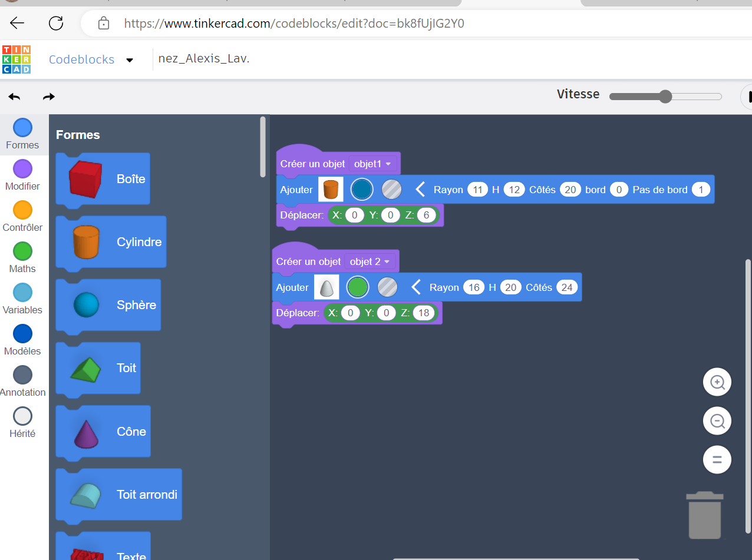The image size is (752, 560).
Task: Pick the blue solid color in objet1 block
Action: (362, 190)
